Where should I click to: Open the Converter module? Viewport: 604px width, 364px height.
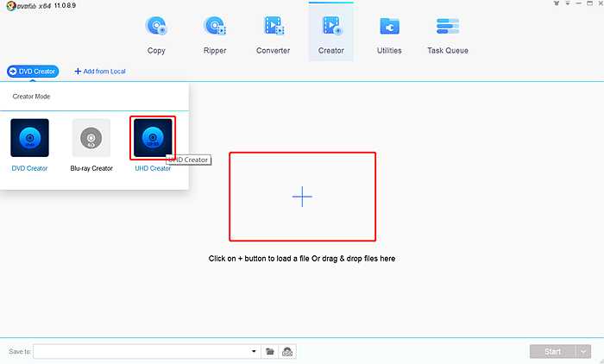pyautogui.click(x=274, y=35)
